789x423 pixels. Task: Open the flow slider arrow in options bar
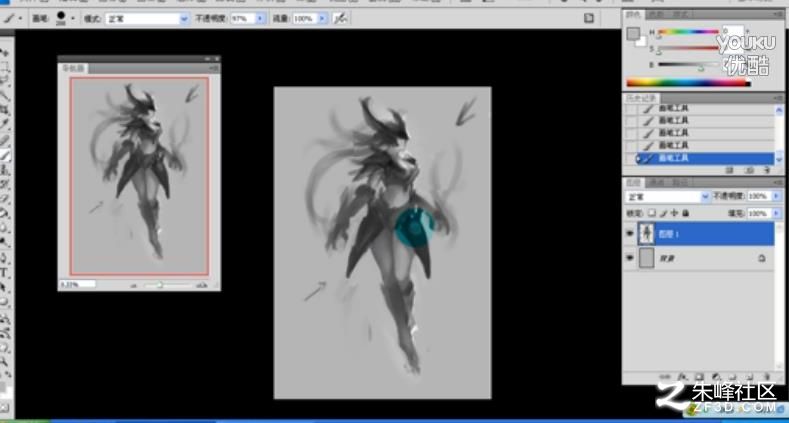click(x=323, y=19)
